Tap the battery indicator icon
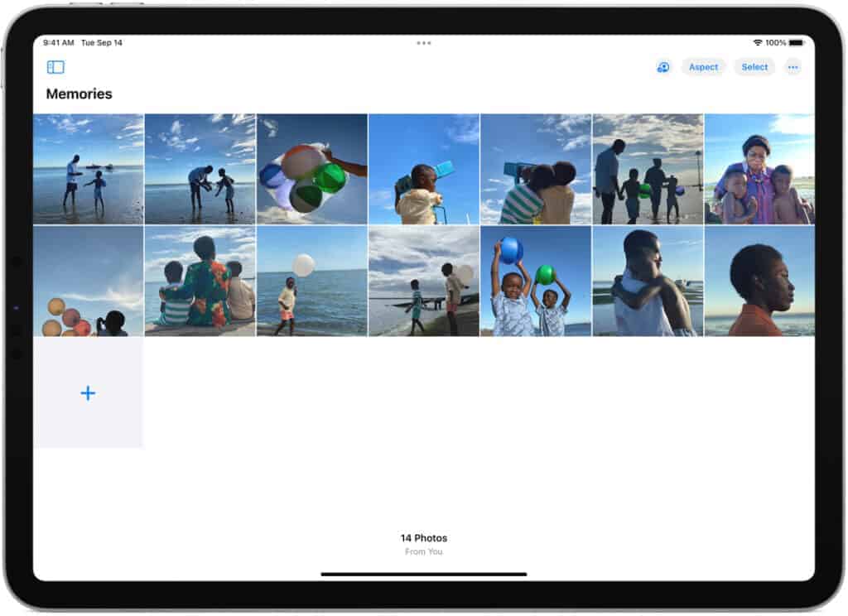This screenshot has width=848, height=616. pos(797,42)
